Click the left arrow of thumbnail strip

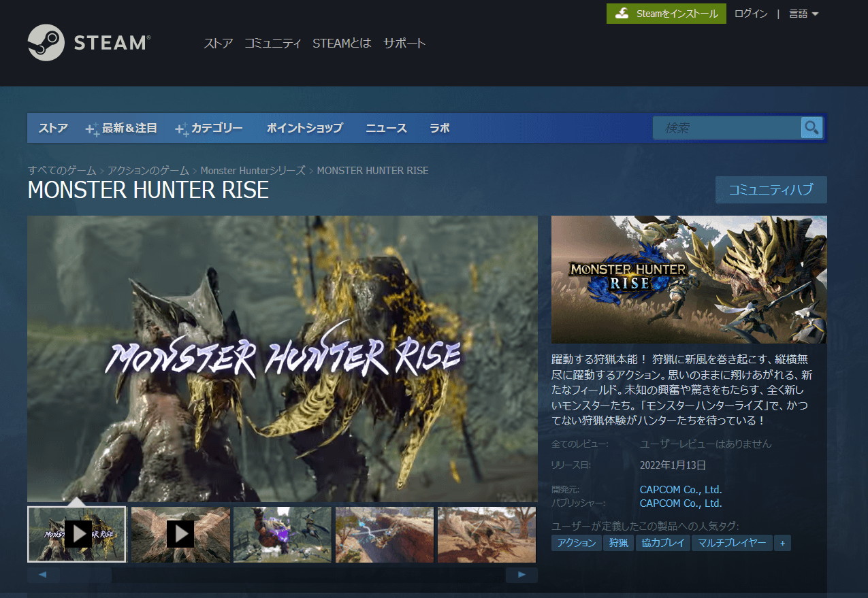[43, 575]
